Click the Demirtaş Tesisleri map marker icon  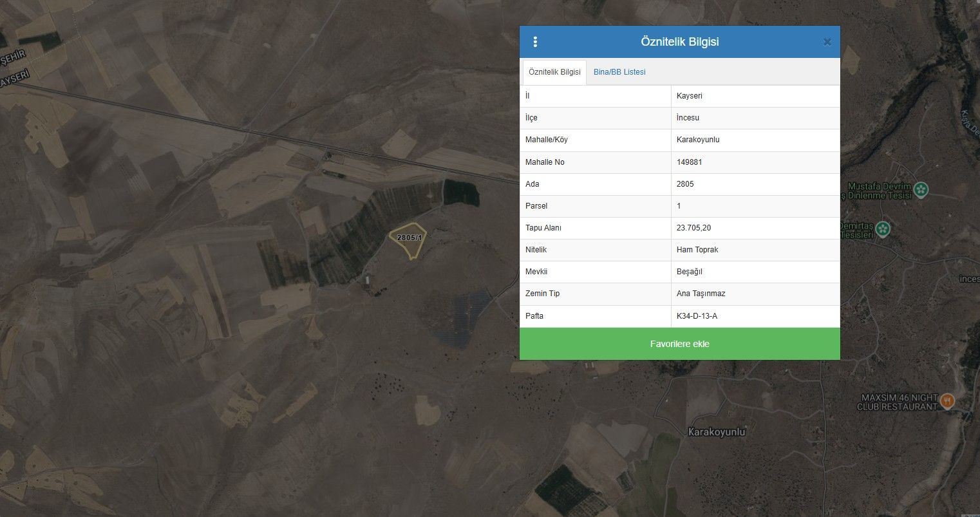click(x=883, y=229)
